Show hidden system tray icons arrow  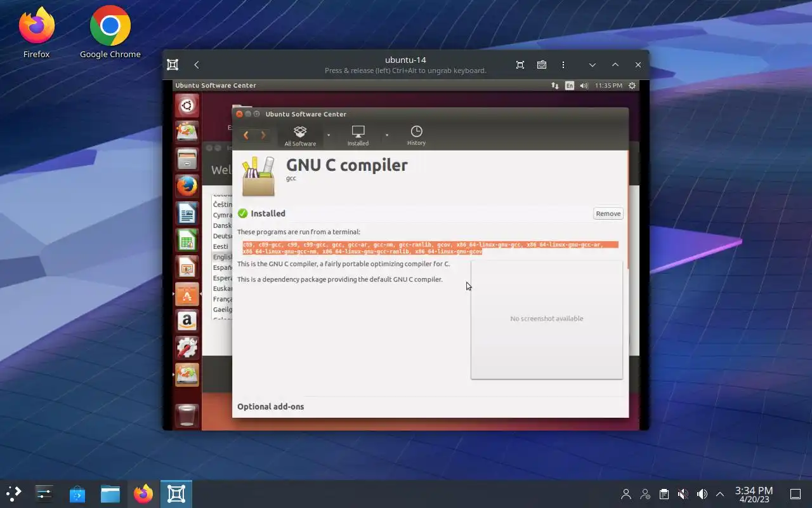click(720, 494)
